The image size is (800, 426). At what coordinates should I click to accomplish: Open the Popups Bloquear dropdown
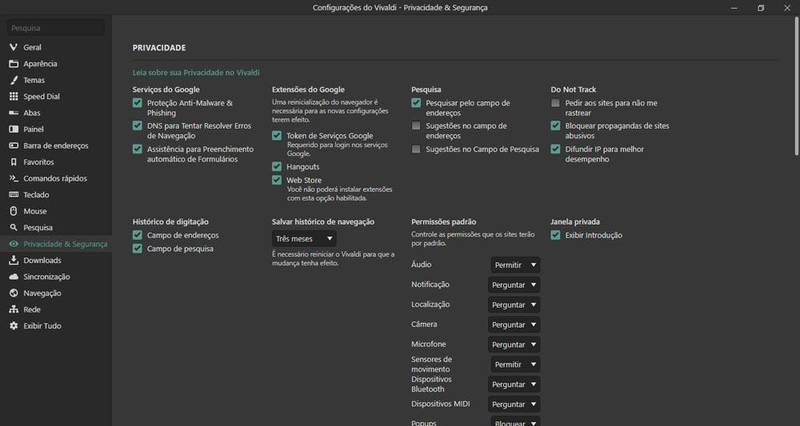[515, 421]
